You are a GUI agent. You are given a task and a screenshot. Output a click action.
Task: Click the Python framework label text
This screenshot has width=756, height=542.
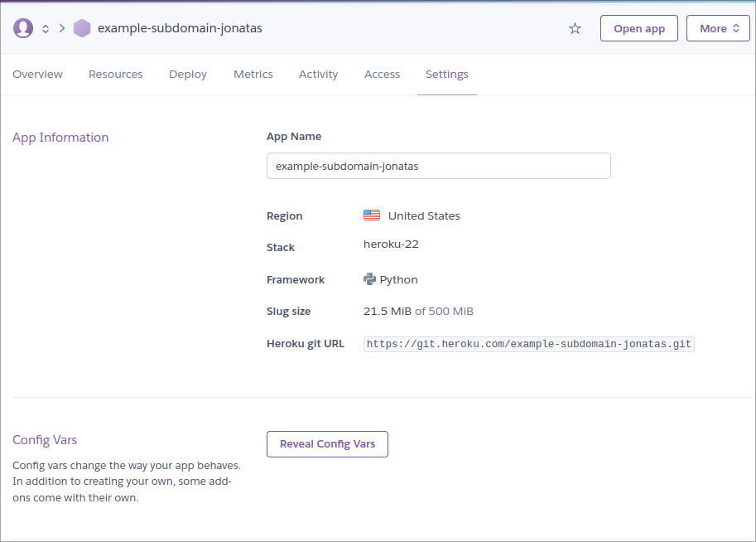[399, 280]
